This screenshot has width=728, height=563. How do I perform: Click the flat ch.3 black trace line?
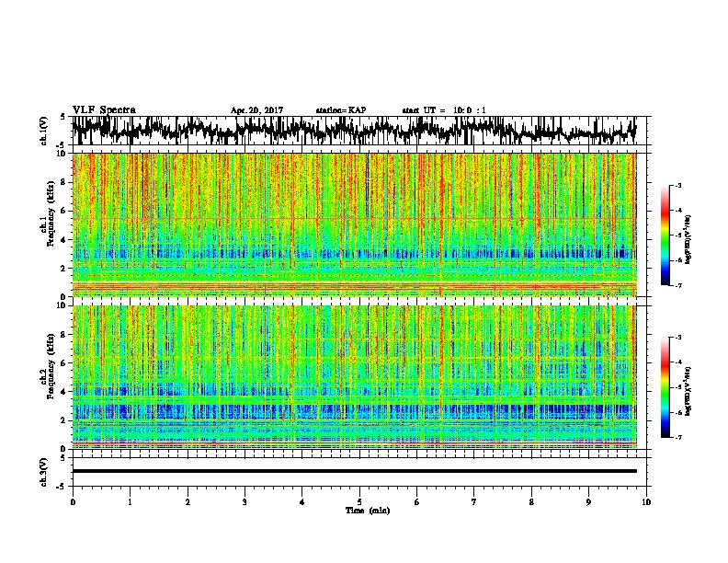click(x=354, y=471)
